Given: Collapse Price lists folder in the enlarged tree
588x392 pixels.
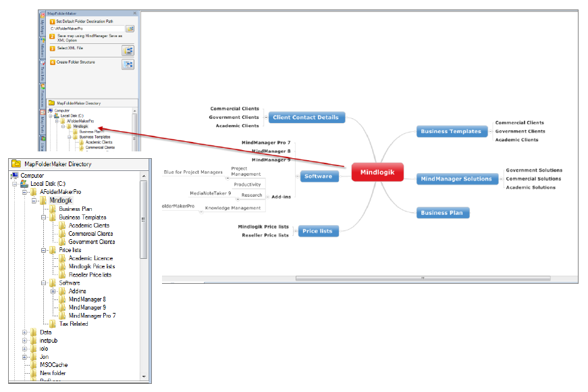Looking at the screenshot, I should tap(43, 250).
